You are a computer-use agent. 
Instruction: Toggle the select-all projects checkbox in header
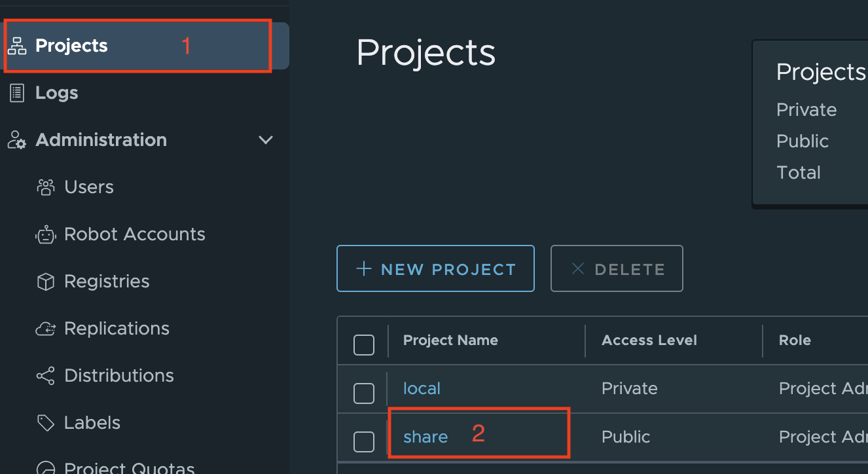(x=364, y=345)
